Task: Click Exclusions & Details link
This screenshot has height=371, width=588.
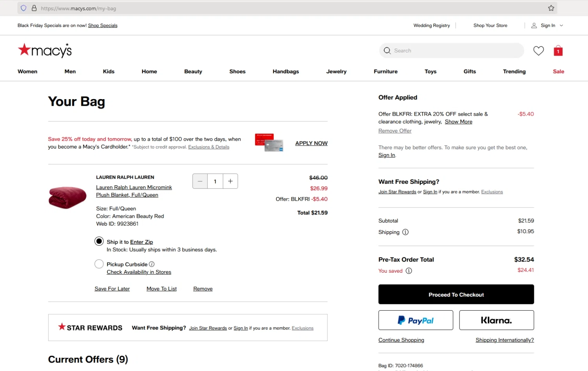Action: (x=209, y=147)
